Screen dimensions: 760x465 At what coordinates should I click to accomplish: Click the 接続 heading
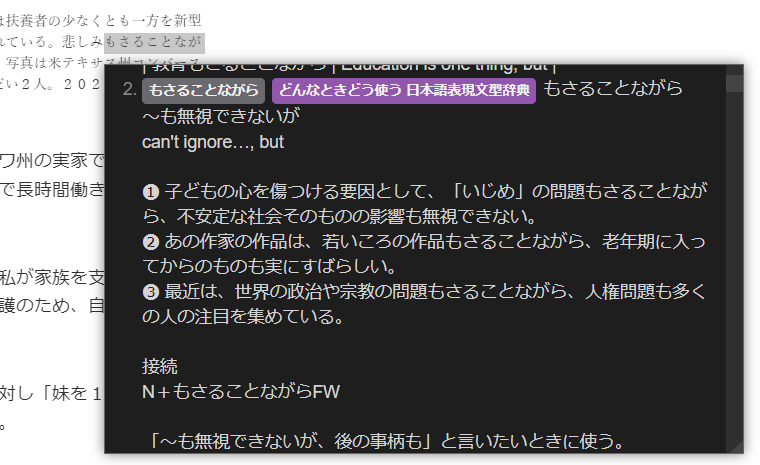click(x=159, y=366)
